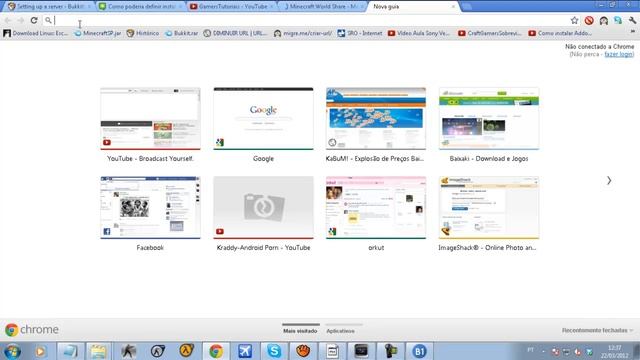Show more bookmarks with overflow chevron
Viewport: 640px width, 360px height.
coord(633,32)
